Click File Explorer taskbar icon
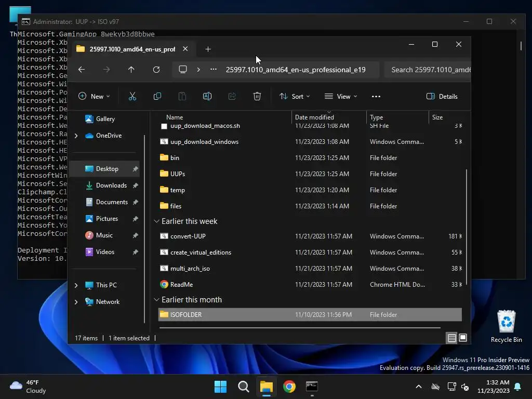 (x=267, y=387)
